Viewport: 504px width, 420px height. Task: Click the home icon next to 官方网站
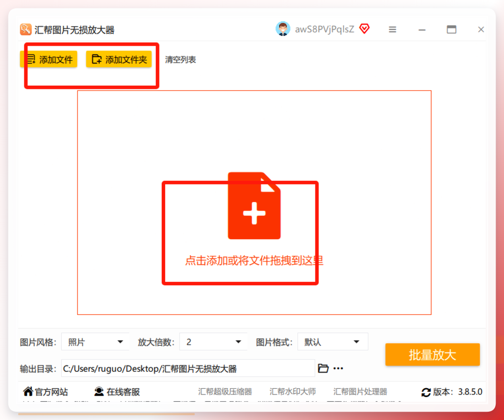28,391
